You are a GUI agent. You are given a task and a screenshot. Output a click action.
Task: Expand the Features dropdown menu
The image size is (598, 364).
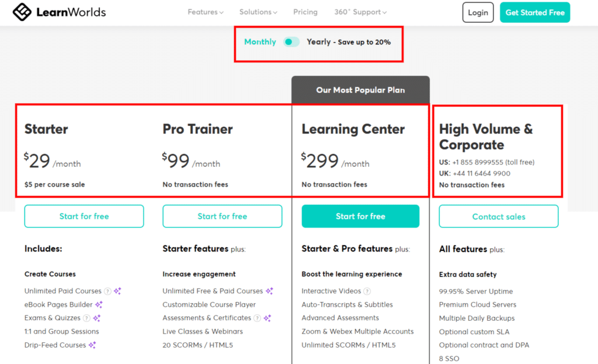pos(205,12)
